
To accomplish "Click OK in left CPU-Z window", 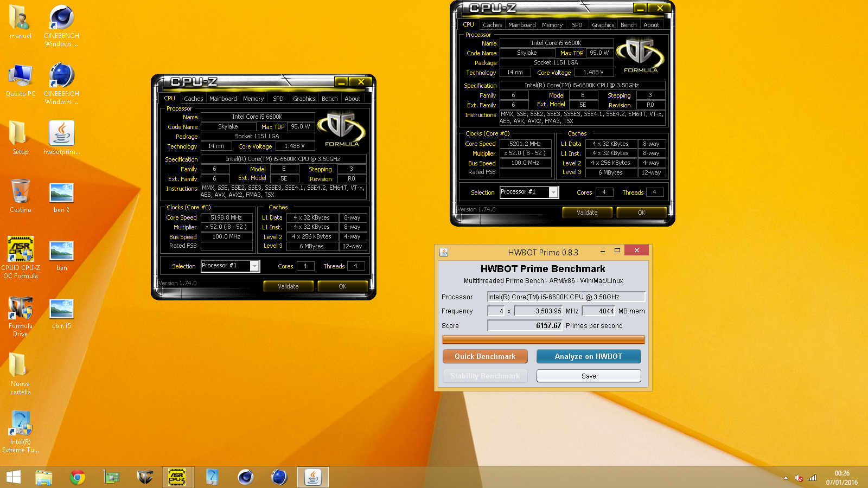I will click(342, 286).
